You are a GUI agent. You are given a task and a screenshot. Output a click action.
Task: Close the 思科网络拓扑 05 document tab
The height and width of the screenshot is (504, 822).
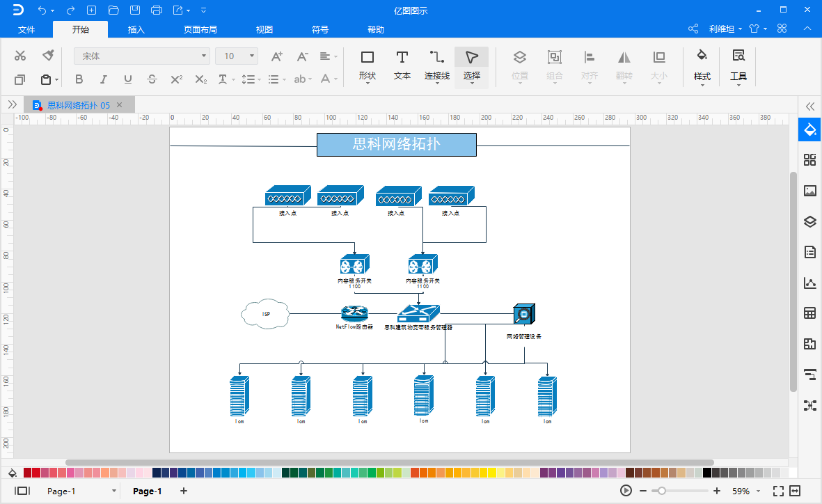click(x=120, y=105)
